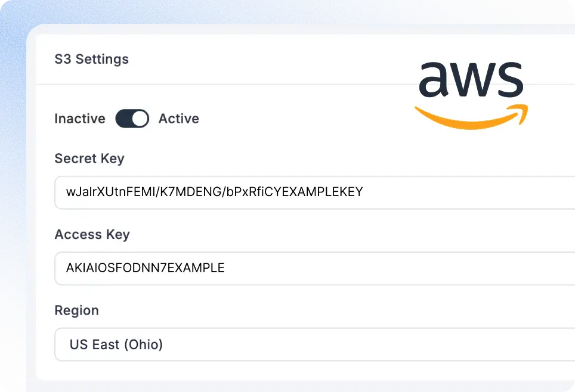Click the dark track of the status toggle

pyautogui.click(x=123, y=119)
